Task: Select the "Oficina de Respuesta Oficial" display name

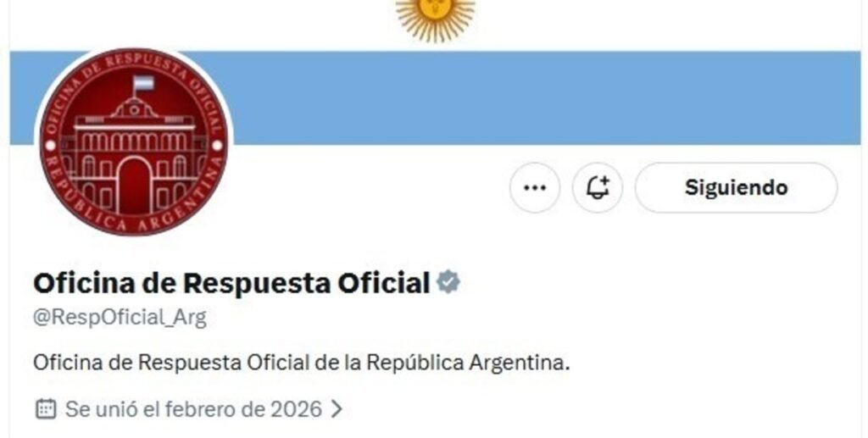Action: [231, 283]
